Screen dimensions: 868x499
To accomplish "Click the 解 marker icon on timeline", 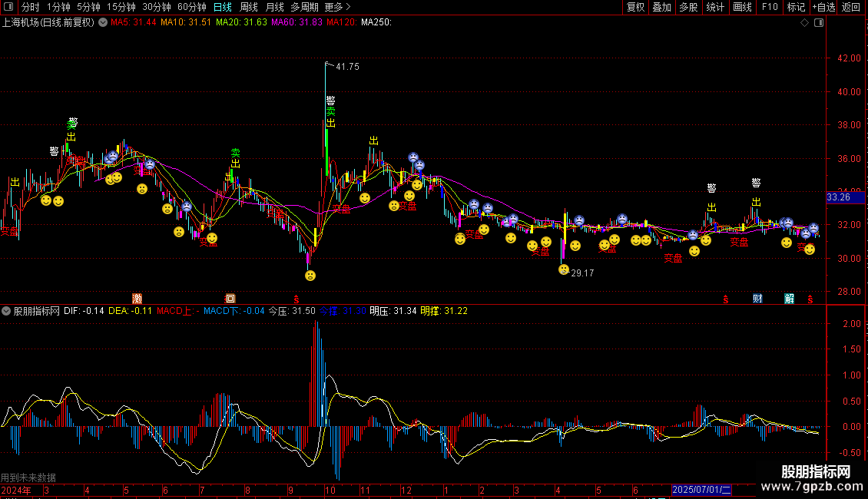I will click(789, 298).
